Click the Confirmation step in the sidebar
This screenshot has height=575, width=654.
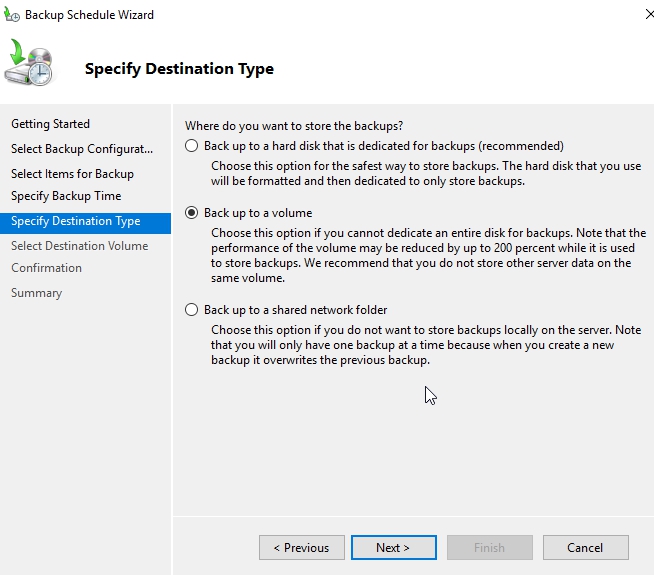[x=46, y=268]
